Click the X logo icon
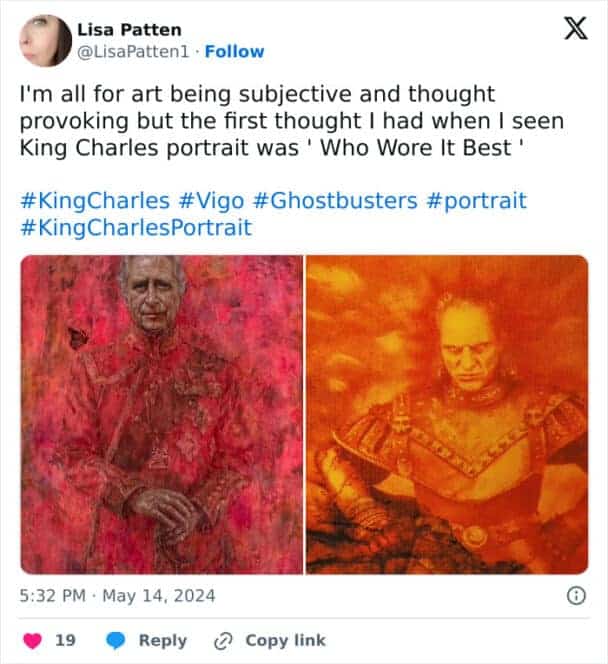This screenshot has width=608, height=664. pos(575,28)
